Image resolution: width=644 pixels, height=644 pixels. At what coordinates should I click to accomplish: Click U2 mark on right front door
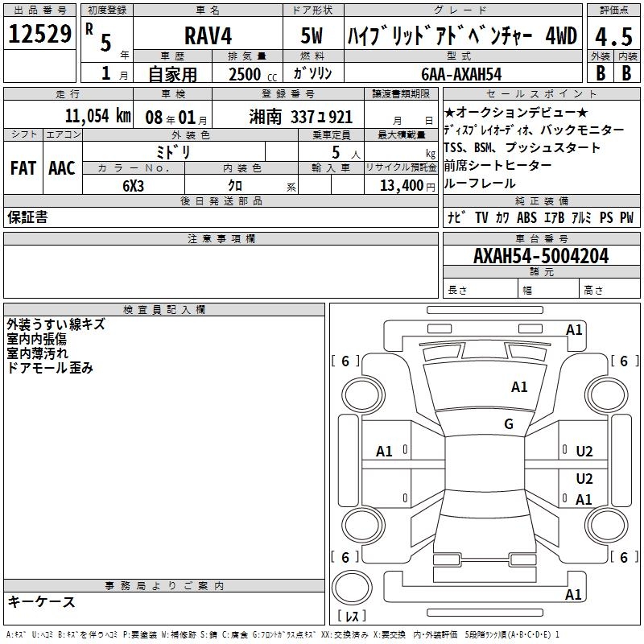[584, 452]
